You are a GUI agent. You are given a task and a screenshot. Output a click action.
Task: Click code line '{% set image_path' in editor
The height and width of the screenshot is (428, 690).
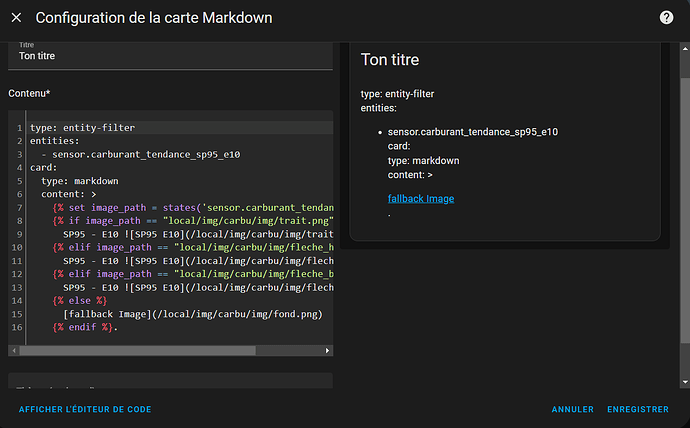tap(193, 208)
